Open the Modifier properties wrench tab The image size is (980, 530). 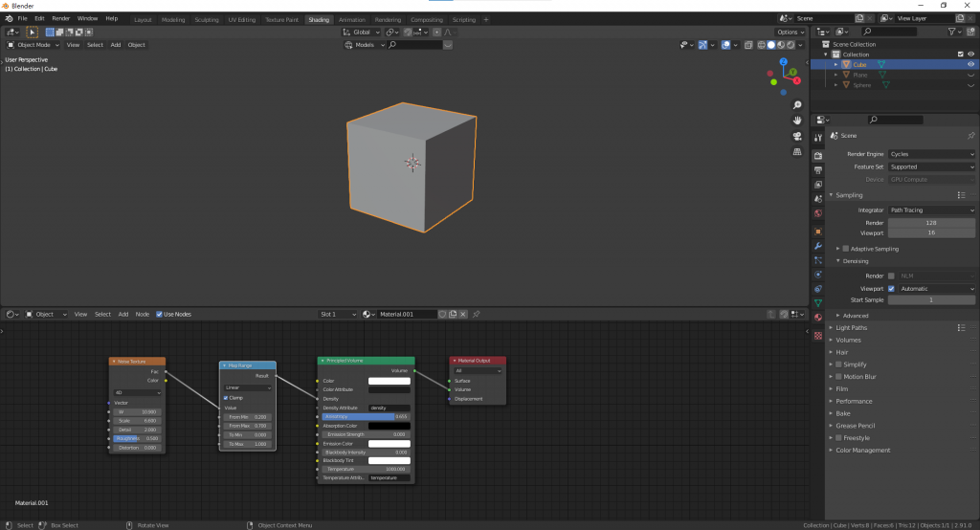(x=818, y=246)
